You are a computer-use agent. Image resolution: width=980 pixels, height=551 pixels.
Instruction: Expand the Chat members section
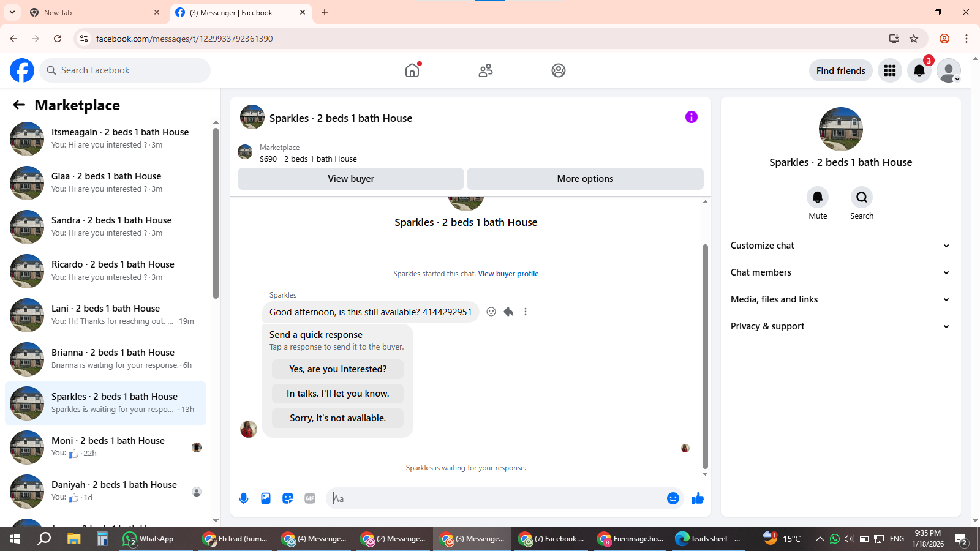[840, 272]
